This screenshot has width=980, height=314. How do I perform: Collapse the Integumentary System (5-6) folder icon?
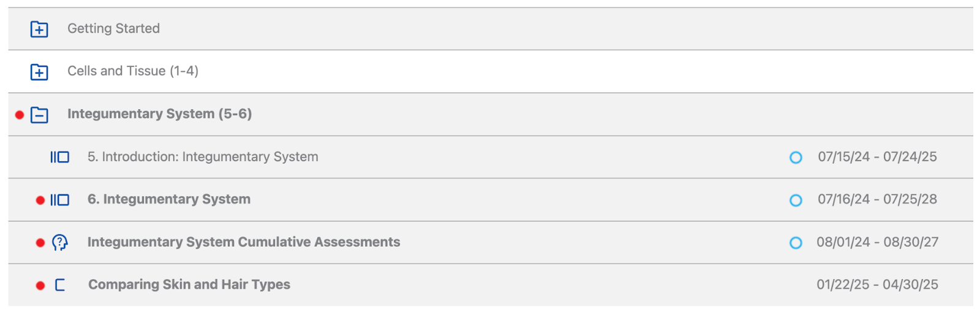coord(39,115)
